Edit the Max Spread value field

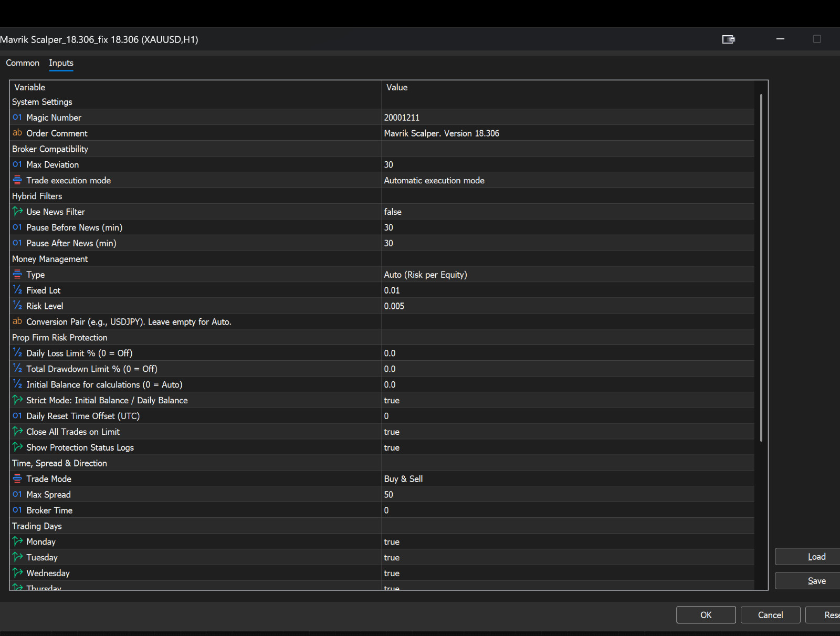tap(568, 495)
